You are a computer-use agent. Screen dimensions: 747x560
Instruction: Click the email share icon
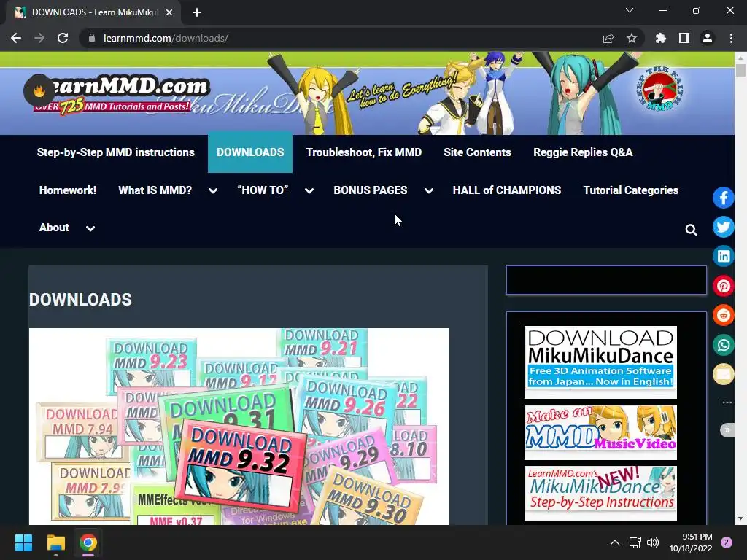(x=723, y=374)
